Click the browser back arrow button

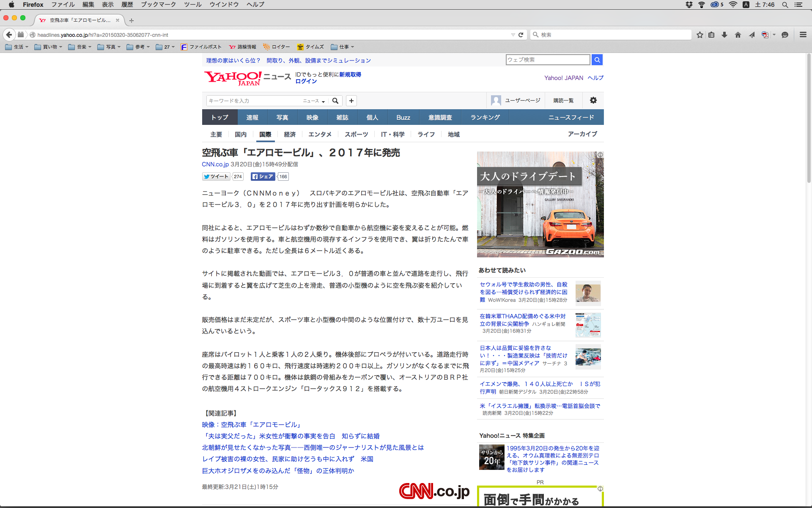click(9, 35)
